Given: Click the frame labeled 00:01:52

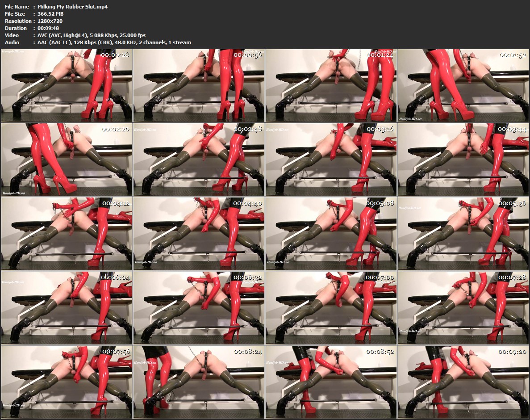Looking at the screenshot, I should pyautogui.click(x=463, y=85).
